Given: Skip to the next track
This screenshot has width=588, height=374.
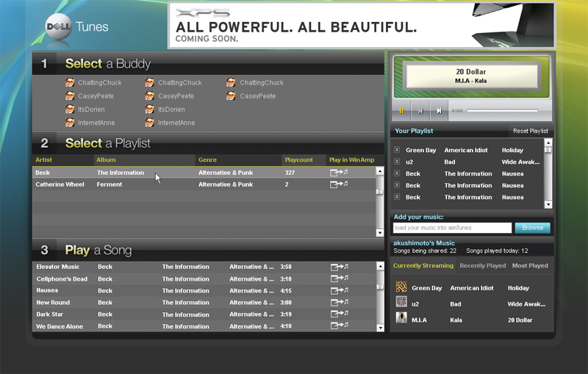Looking at the screenshot, I should coord(439,111).
